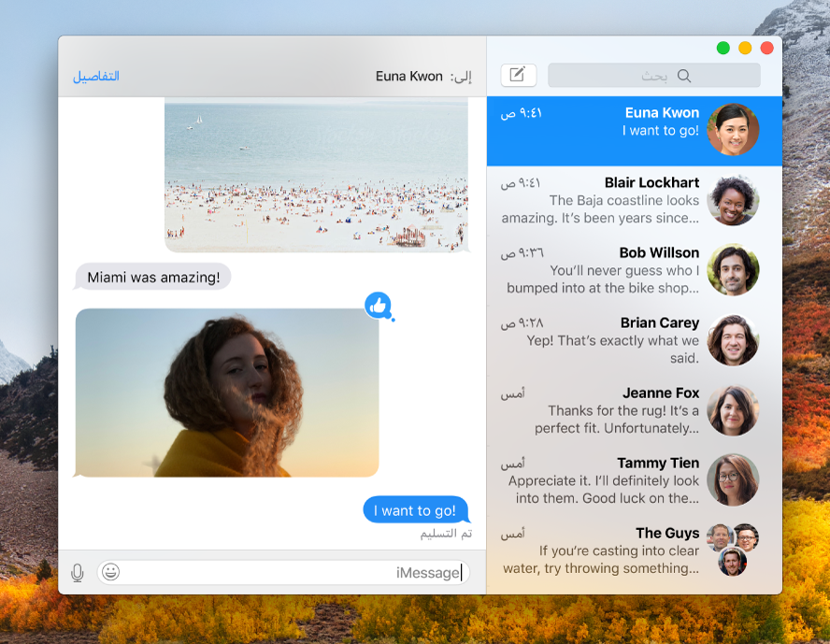Click 'The Baja coastline looks' preview text
The height and width of the screenshot is (644, 830).
point(624,200)
